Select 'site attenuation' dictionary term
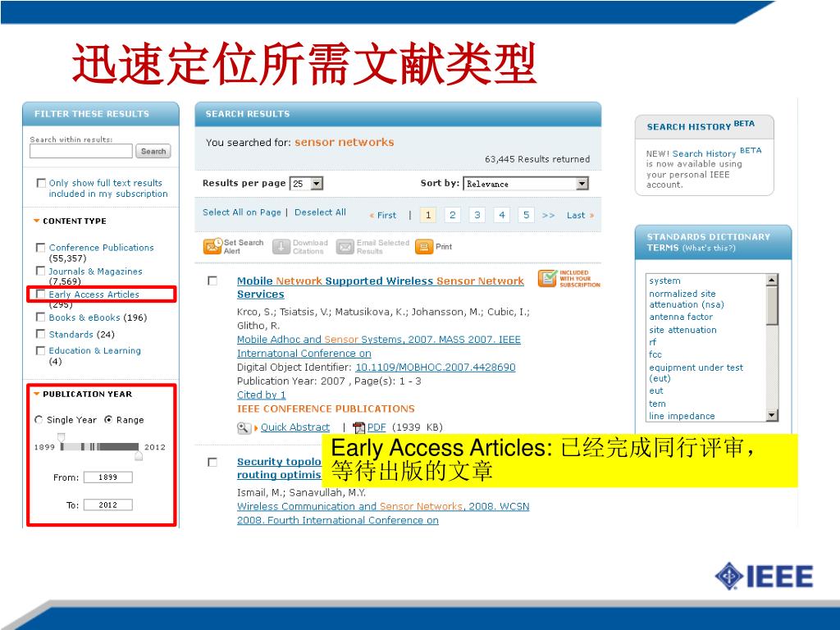The height and width of the screenshot is (630, 840). point(682,330)
